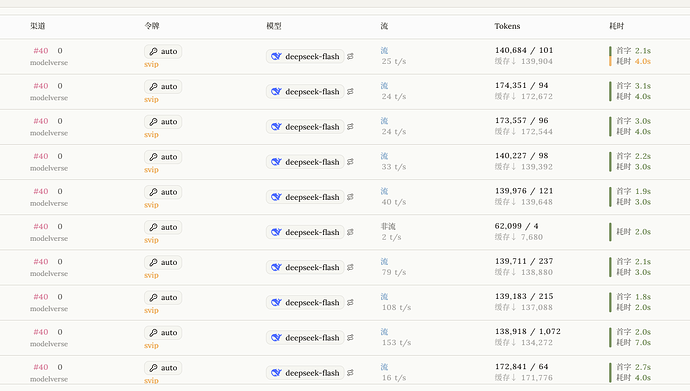Click the swap icon in the 139,976 tokens row

coord(350,197)
